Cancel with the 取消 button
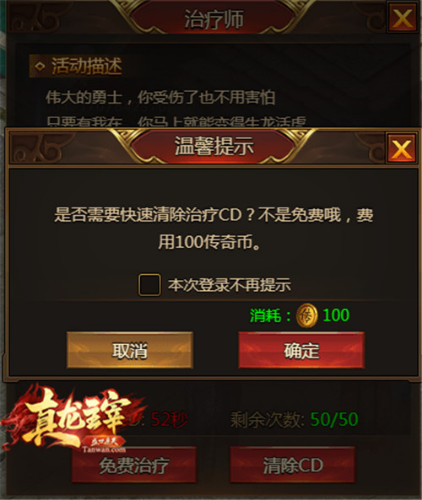422x500 pixels. 130,350
